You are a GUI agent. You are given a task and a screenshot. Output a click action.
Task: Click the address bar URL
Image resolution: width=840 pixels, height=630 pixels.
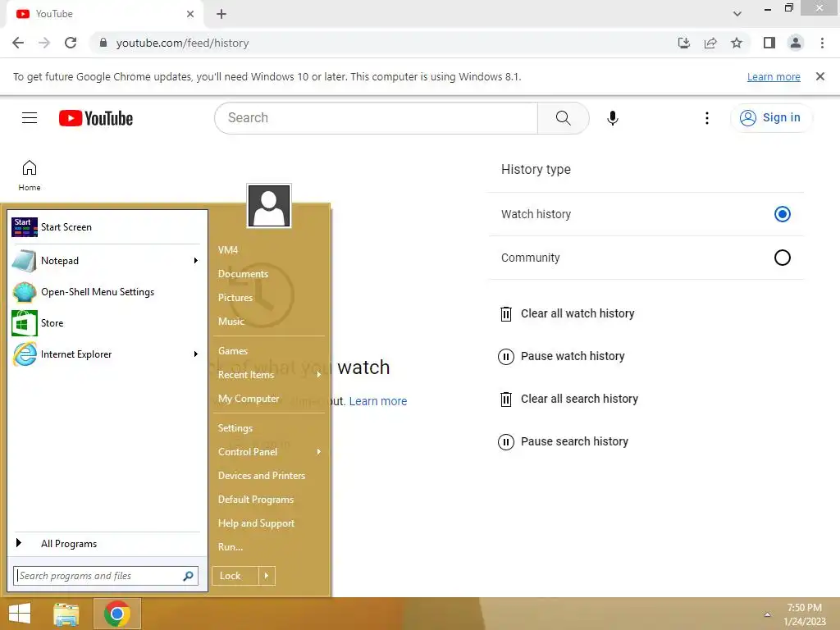pos(182,43)
